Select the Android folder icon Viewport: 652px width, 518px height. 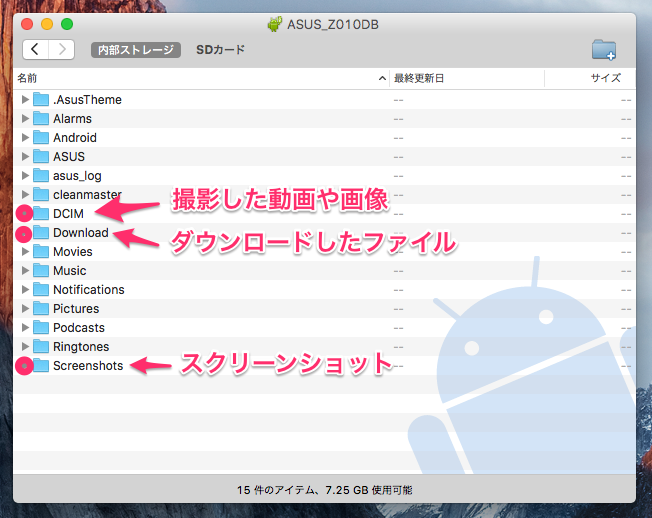tap(41, 137)
